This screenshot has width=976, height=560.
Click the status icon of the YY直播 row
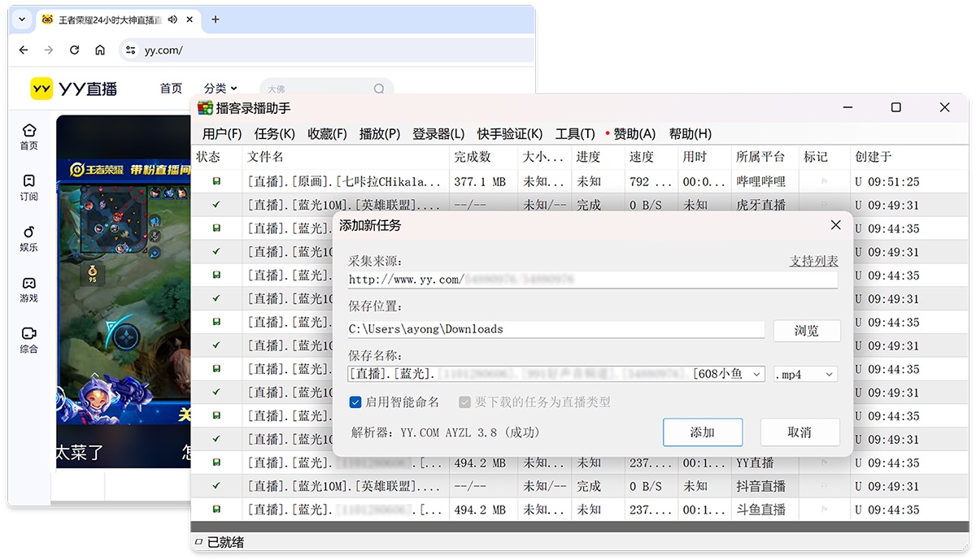coord(216,463)
